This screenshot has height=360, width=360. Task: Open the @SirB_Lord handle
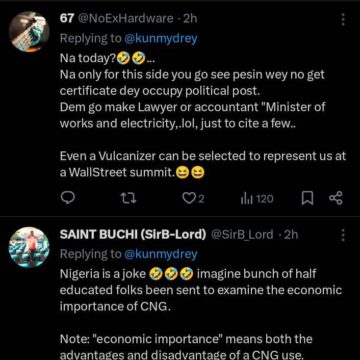(242, 235)
